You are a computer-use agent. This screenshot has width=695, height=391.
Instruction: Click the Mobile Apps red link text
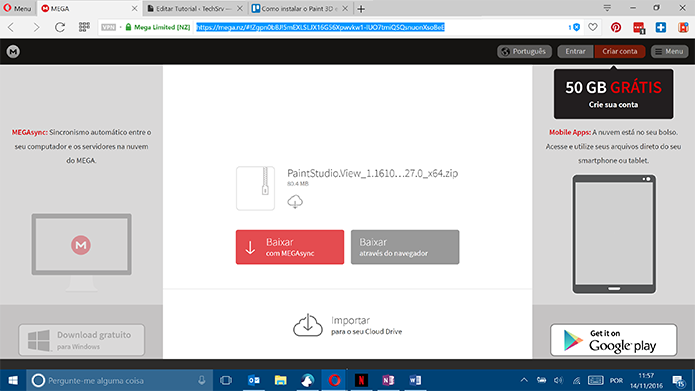570,132
